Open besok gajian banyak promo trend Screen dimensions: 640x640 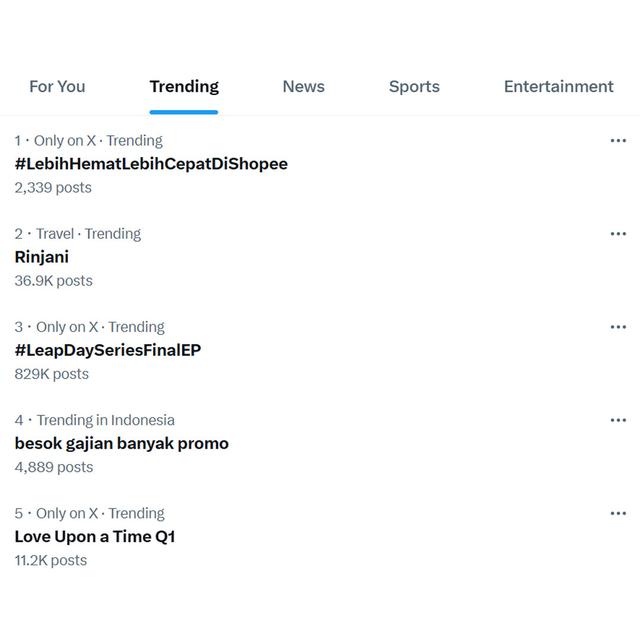[121, 443]
